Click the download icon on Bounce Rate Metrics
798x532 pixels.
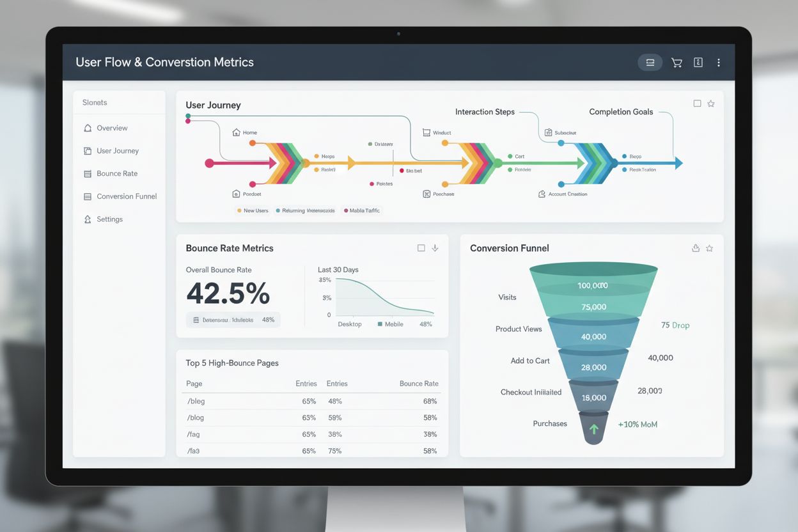[x=435, y=248]
